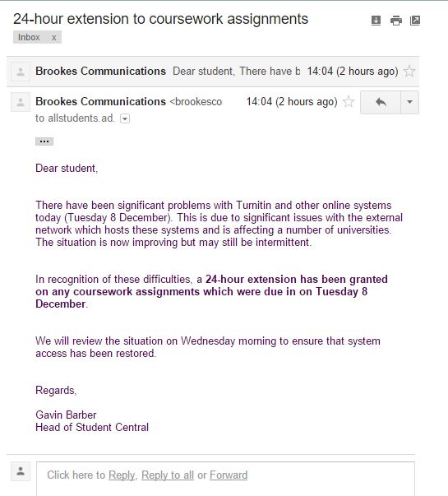The image size is (448, 496).
Task: Click the Forward link
Action: pyautogui.click(x=229, y=475)
